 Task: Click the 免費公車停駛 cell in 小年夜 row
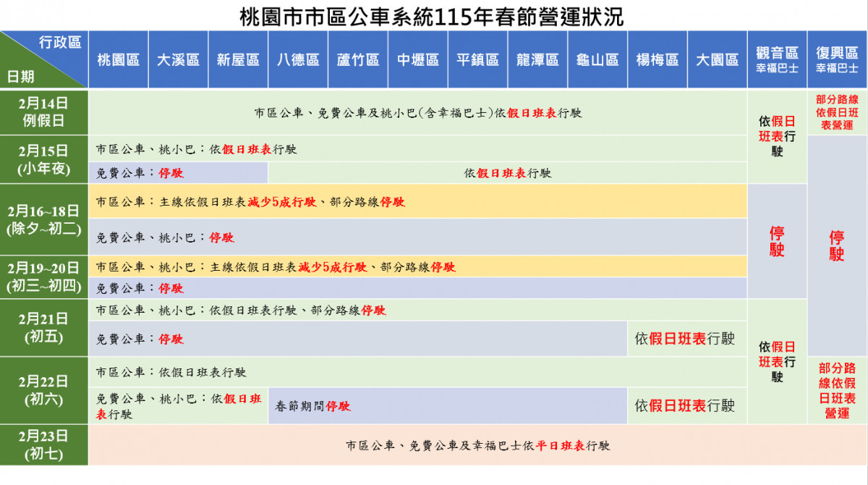(x=177, y=174)
